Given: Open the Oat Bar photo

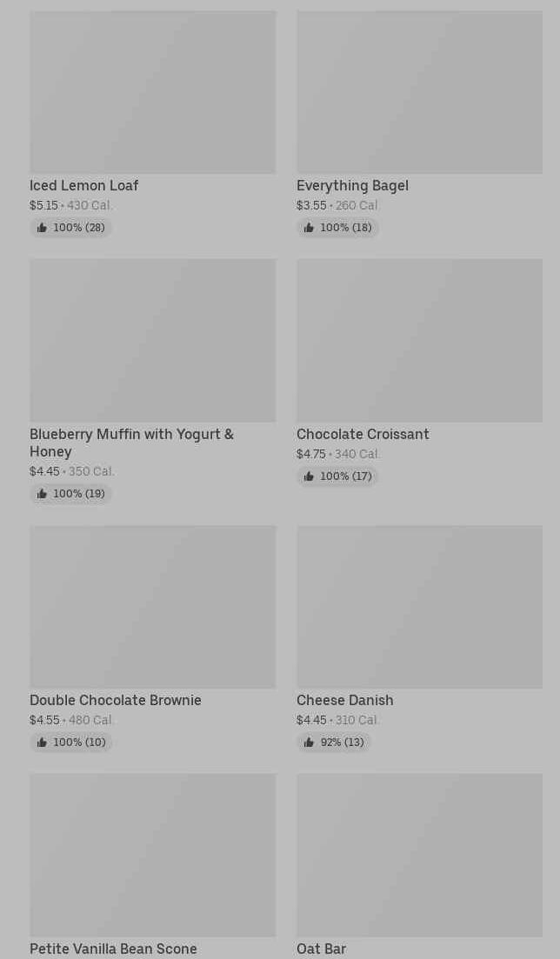Looking at the screenshot, I should point(419,855).
